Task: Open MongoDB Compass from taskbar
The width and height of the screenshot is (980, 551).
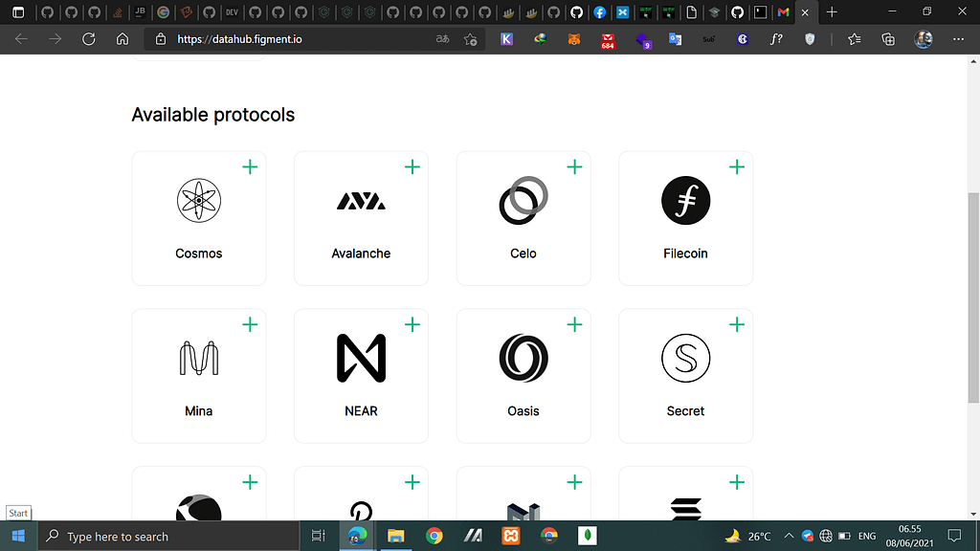Action: 587,536
